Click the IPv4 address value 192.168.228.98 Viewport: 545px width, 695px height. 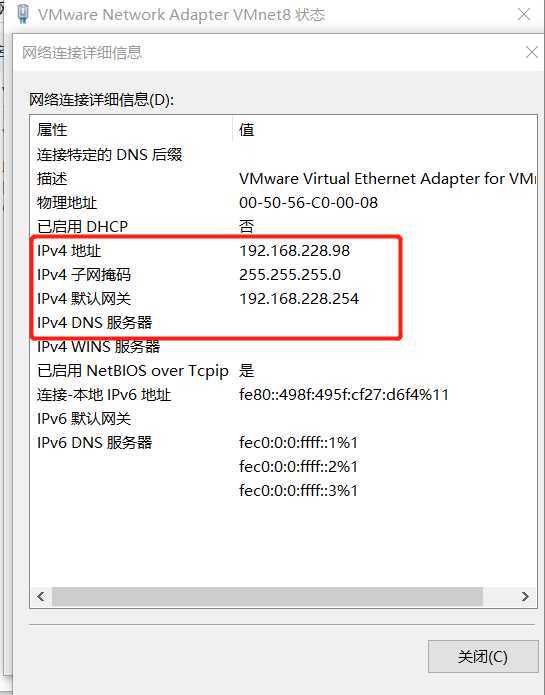click(x=295, y=251)
